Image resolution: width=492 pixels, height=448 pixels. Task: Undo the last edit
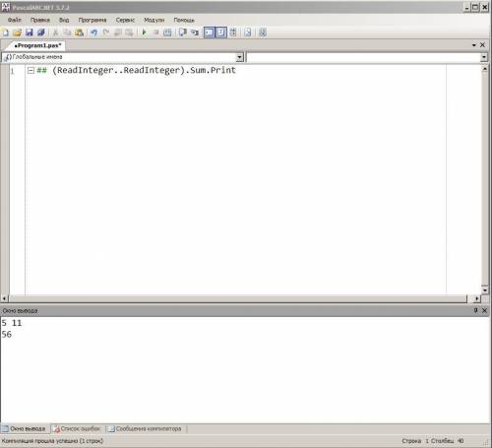click(93, 32)
